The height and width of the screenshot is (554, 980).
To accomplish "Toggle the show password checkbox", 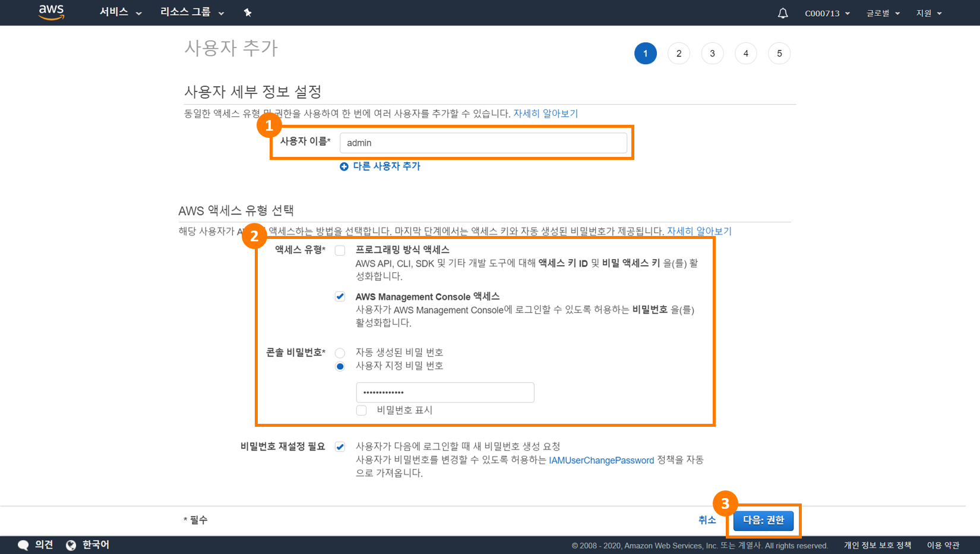I will [361, 410].
